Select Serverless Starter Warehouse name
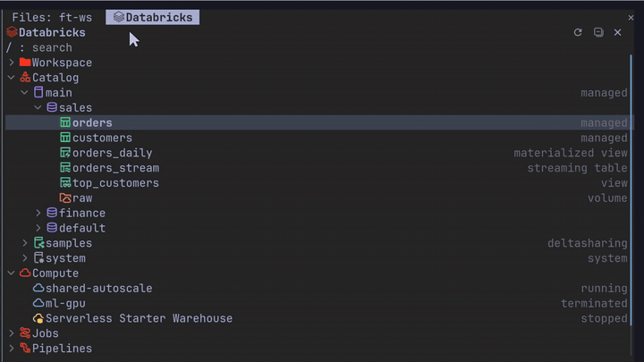Image resolution: width=644 pixels, height=362 pixels. pyautogui.click(x=140, y=318)
